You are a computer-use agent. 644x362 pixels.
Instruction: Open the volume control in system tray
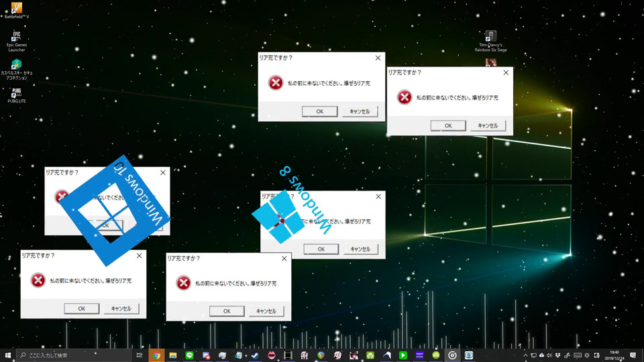[x=549, y=355]
